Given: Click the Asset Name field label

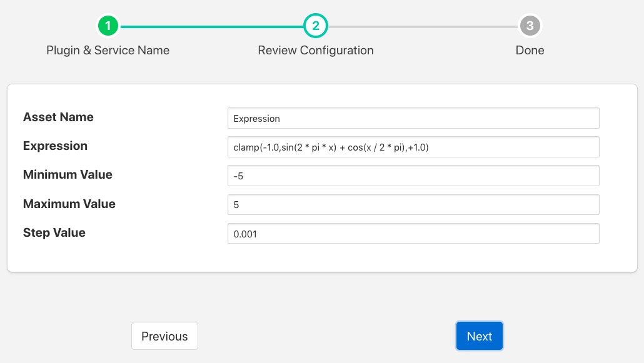Looking at the screenshot, I should [x=58, y=117].
